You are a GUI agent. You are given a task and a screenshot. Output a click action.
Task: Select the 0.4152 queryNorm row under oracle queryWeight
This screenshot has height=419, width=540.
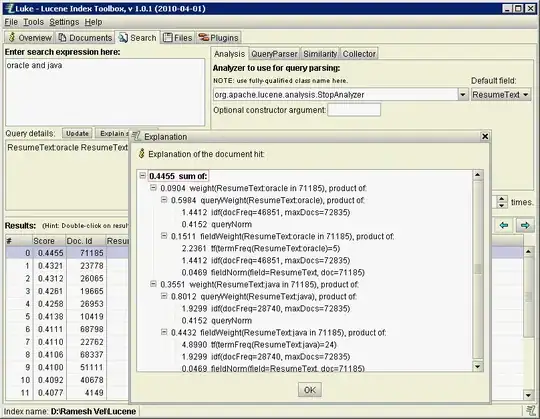click(217, 224)
